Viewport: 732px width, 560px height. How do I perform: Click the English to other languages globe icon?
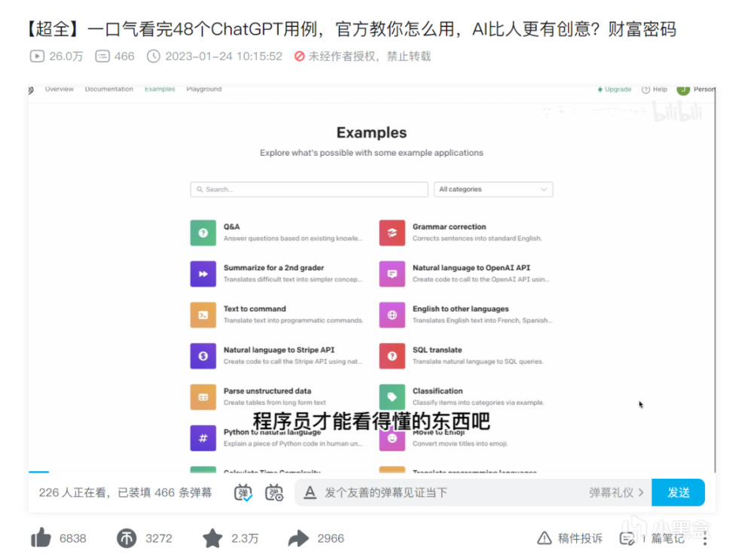tap(392, 315)
